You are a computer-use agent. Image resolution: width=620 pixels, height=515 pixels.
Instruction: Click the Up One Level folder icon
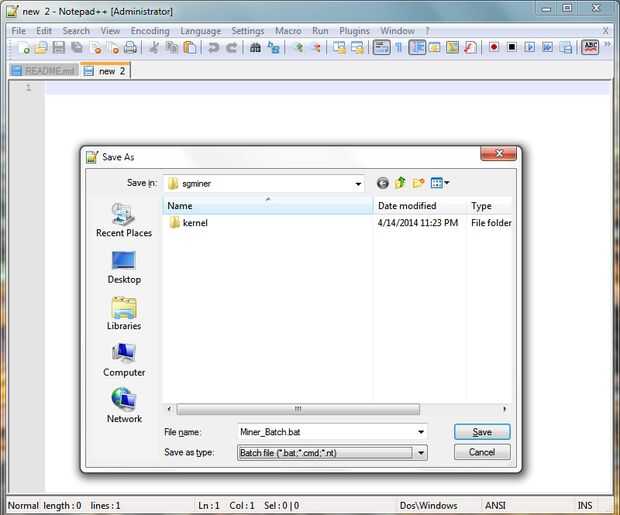[x=400, y=183]
